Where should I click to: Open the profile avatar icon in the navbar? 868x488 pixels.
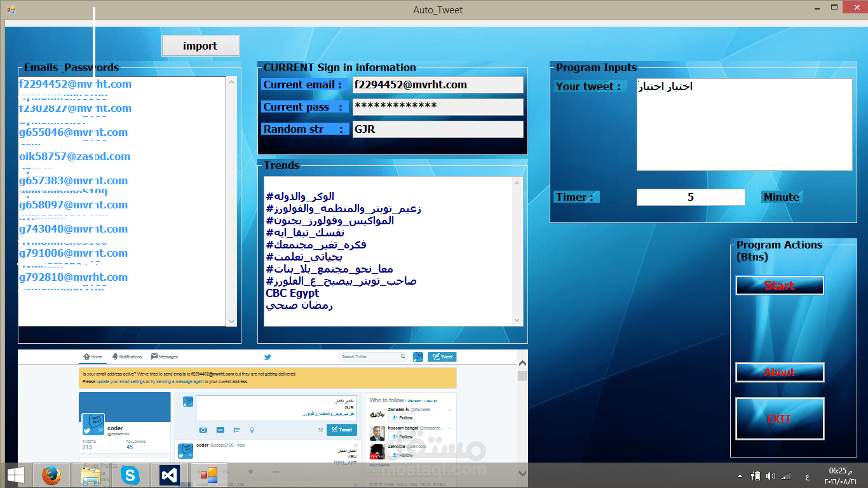click(x=417, y=356)
